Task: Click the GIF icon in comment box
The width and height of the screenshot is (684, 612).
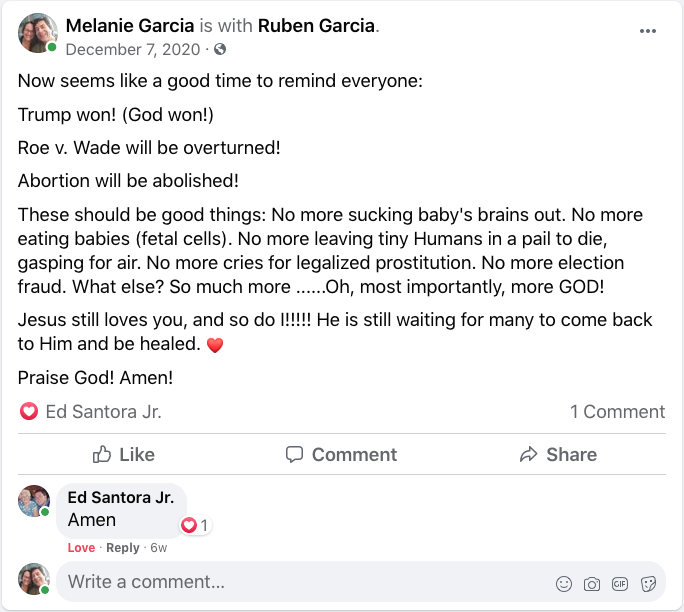Action: [620, 583]
